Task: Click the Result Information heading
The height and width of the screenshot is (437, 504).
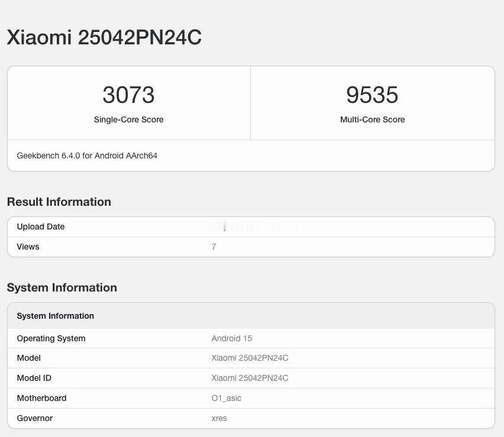Action: [59, 202]
